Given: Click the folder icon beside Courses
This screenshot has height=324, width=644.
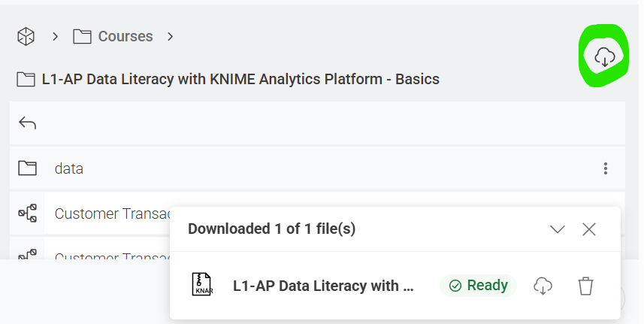Looking at the screenshot, I should [83, 36].
